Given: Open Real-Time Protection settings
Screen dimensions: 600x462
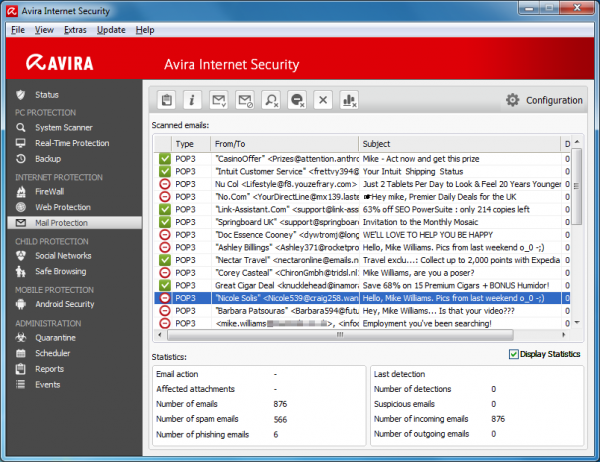Looking at the screenshot, I should (72, 143).
